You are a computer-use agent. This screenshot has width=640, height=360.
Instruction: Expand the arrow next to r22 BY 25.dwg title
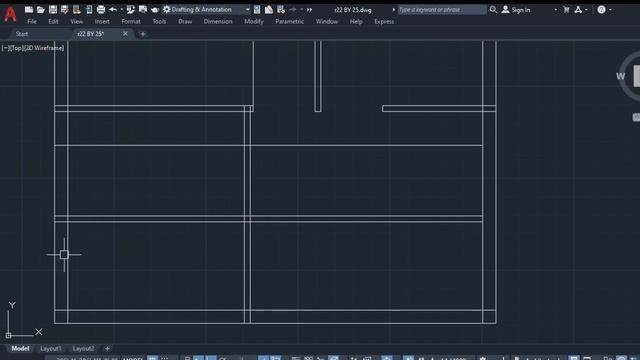[x=393, y=9]
